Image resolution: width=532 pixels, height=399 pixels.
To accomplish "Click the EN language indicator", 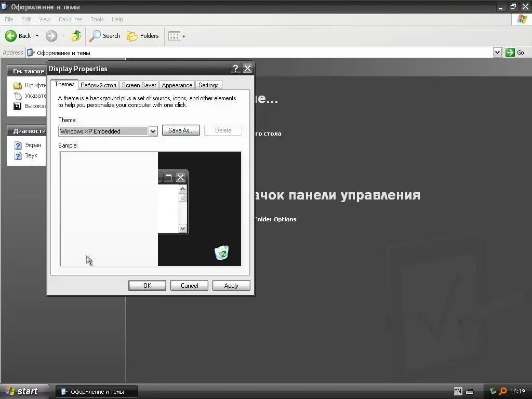I will click(x=458, y=391).
